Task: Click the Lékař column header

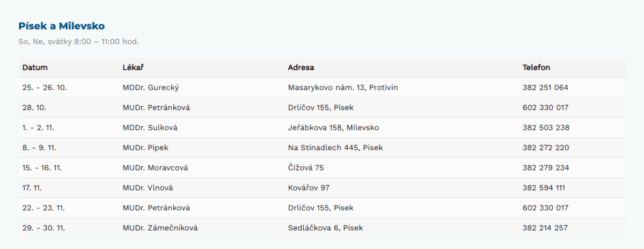Action: (x=133, y=68)
